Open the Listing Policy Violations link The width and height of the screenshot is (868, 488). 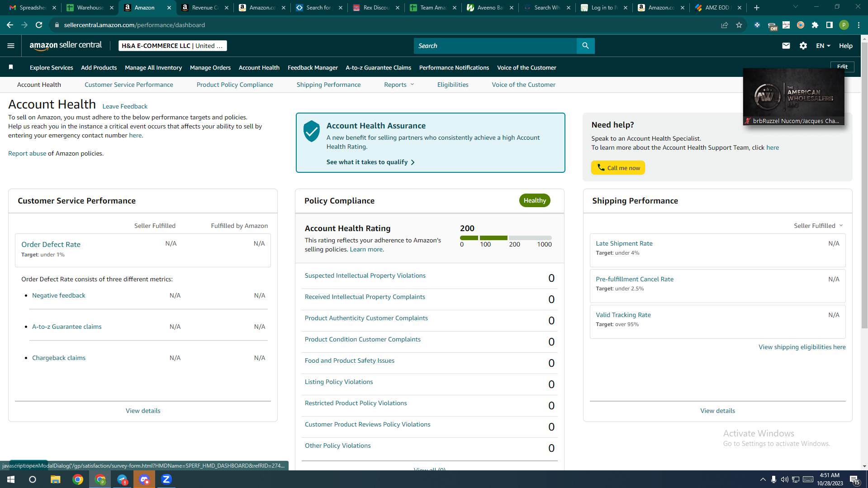(x=339, y=382)
